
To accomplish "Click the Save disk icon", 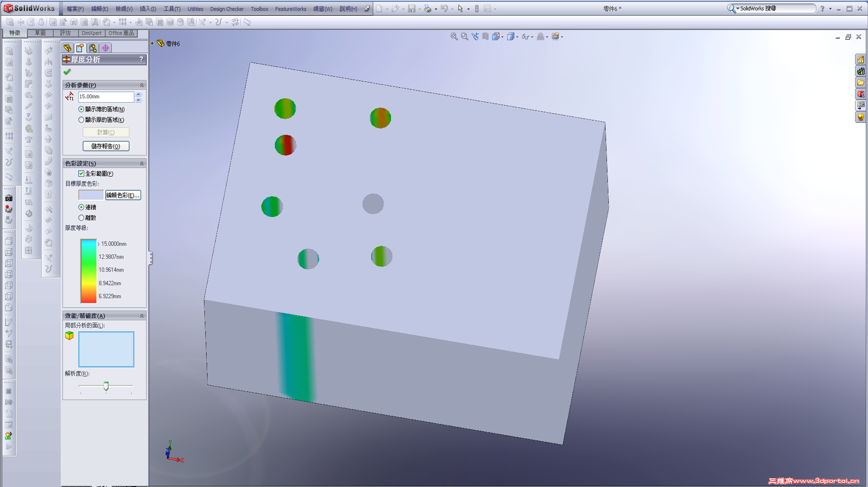I will pos(412,9).
